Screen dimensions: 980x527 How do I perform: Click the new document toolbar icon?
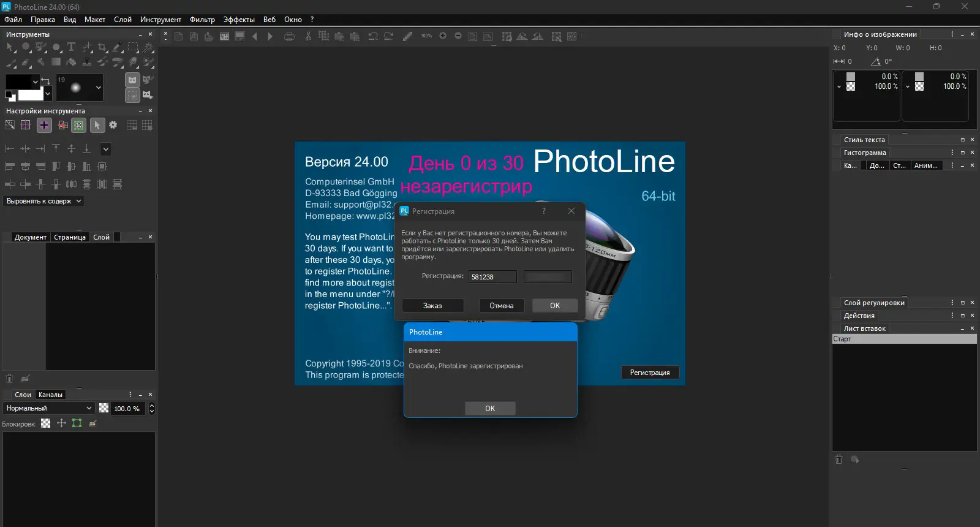point(178,36)
